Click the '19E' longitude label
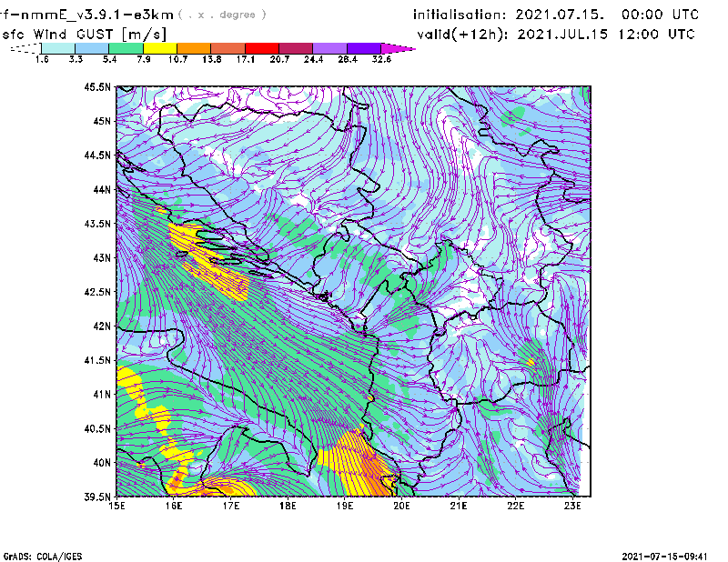Screen dimensions: 728x562 345,506
